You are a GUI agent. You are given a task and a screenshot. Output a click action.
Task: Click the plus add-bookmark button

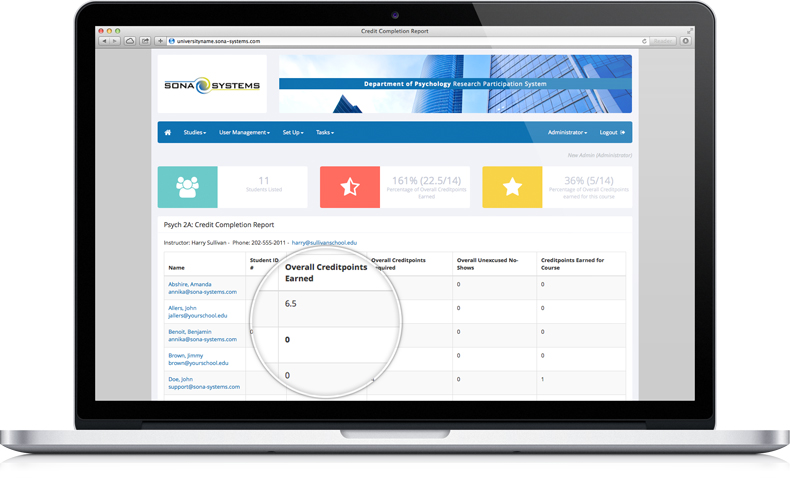[x=160, y=41]
